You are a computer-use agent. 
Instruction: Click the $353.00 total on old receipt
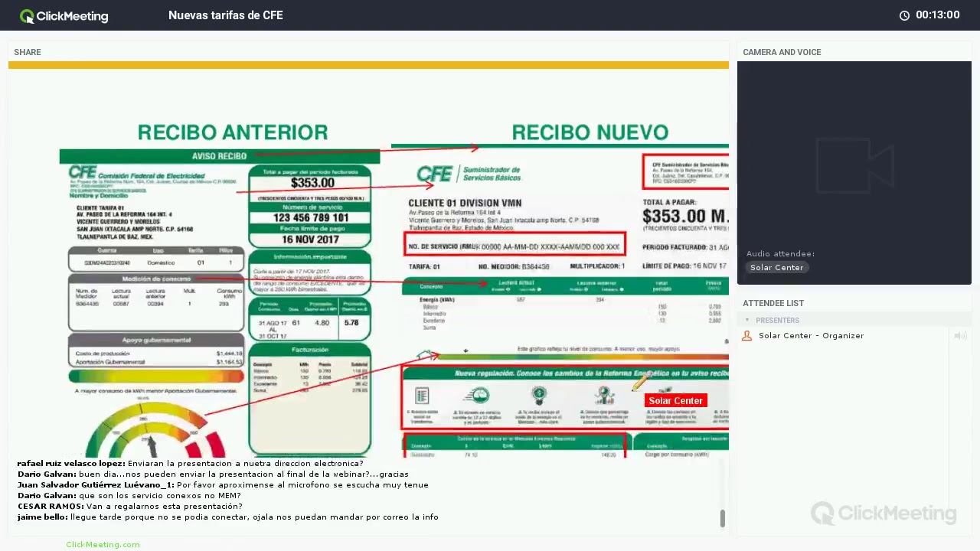point(312,183)
